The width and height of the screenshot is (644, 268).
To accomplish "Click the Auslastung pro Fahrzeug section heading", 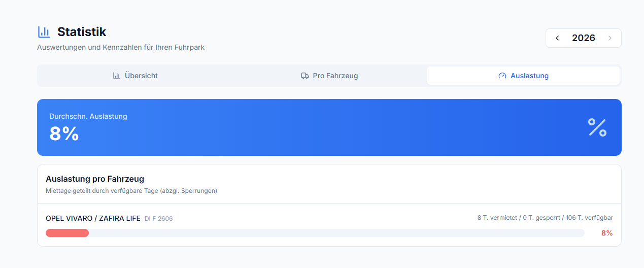I will coord(95,179).
